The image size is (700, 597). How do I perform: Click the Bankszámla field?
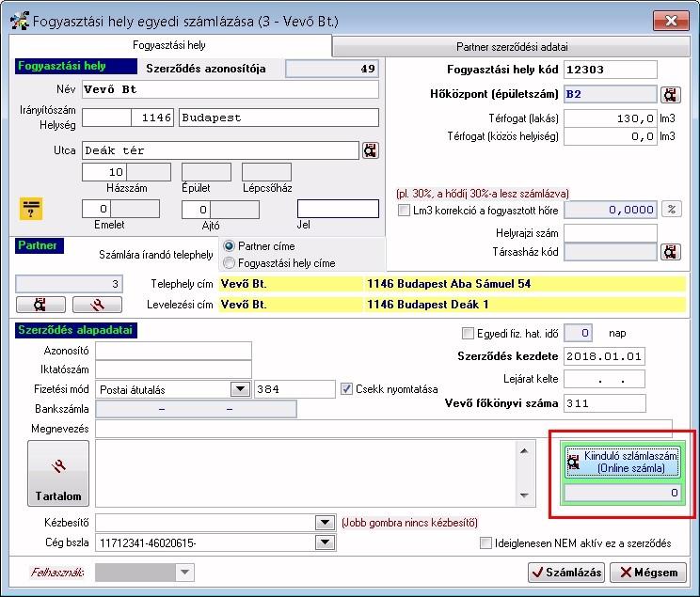pyautogui.click(x=196, y=409)
